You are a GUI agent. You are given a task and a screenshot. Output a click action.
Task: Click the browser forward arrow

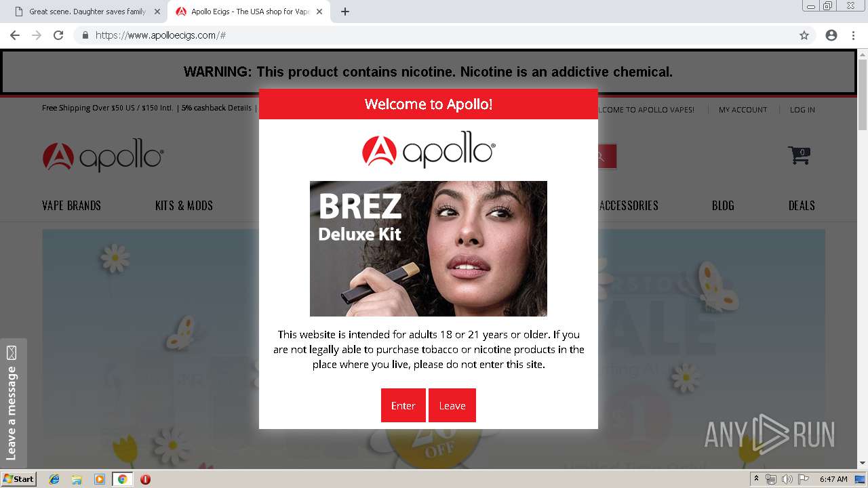tap(37, 35)
